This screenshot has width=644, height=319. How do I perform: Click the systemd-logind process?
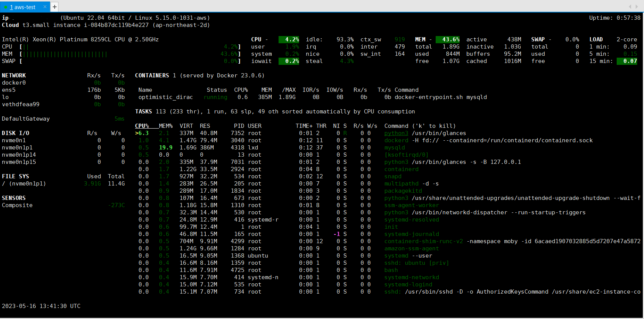point(408,284)
